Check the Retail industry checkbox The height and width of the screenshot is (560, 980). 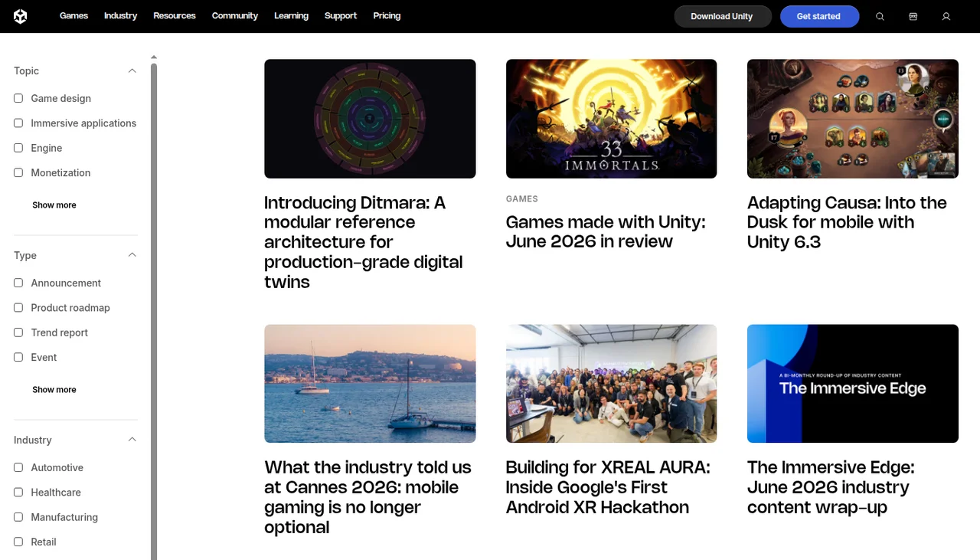(x=18, y=542)
